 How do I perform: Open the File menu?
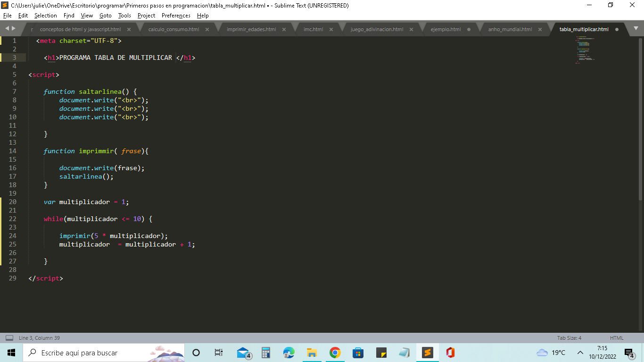coord(7,16)
